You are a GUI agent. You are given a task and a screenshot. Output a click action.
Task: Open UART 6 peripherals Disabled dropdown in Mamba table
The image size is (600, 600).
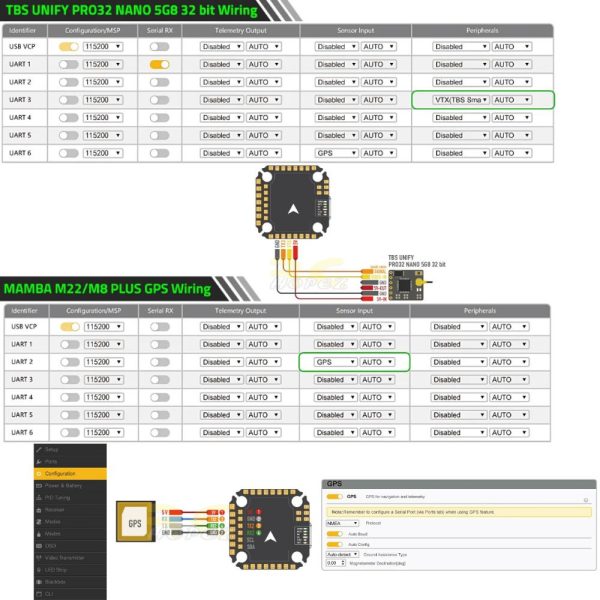coord(459,432)
